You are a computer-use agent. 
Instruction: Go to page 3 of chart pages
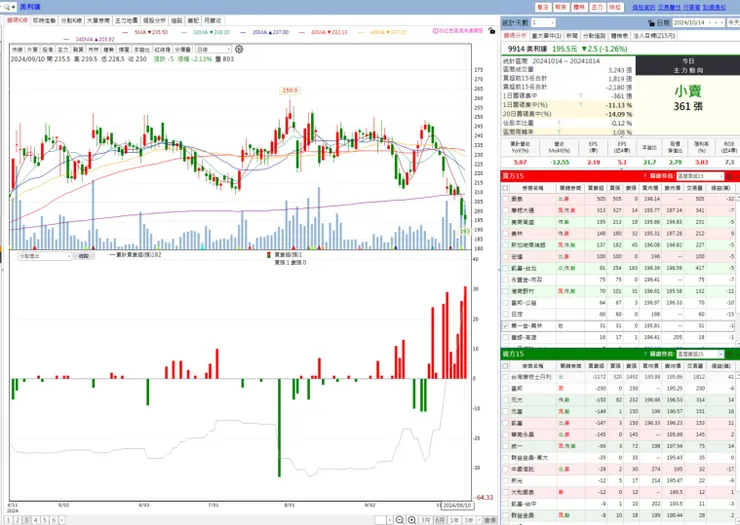[x=26, y=520]
